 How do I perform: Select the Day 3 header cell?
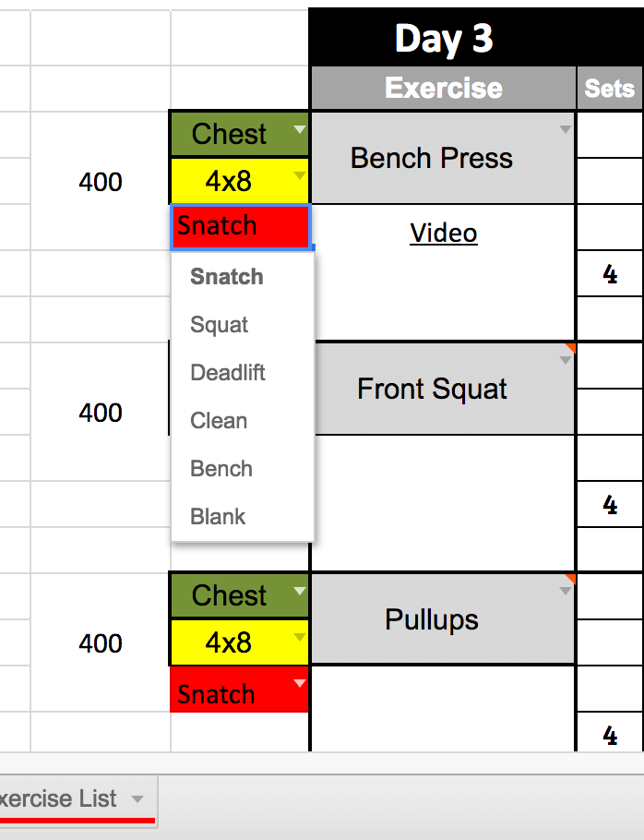point(444,38)
